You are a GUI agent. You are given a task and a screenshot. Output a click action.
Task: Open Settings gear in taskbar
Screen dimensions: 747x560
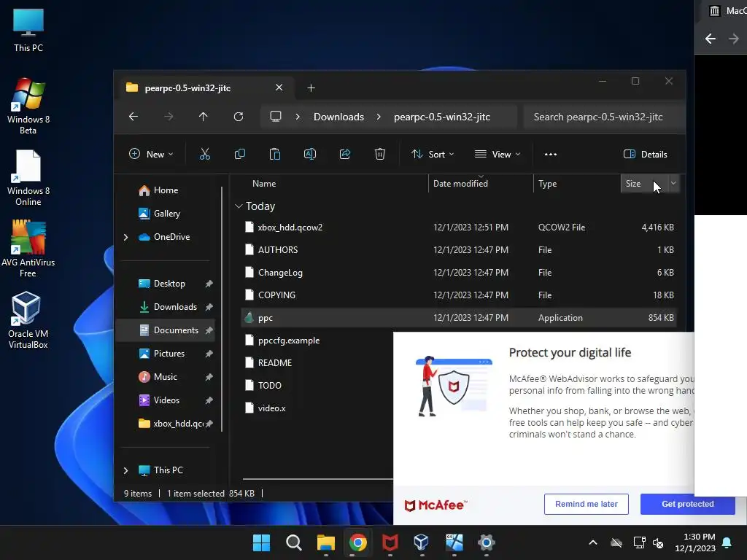click(486, 542)
